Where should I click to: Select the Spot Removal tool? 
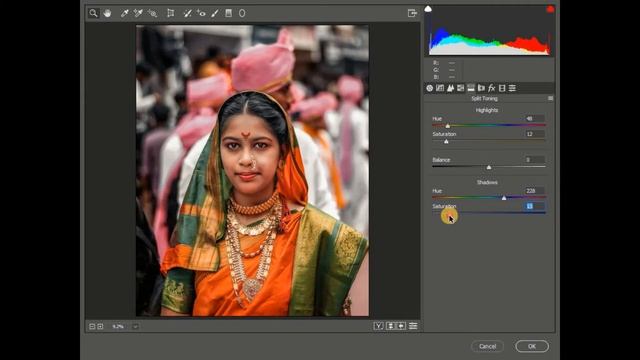pos(187,13)
